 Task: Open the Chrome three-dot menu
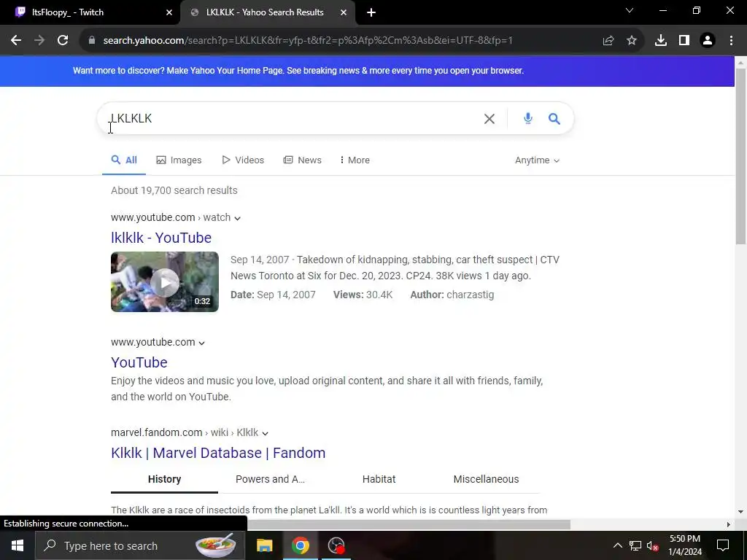731,41
